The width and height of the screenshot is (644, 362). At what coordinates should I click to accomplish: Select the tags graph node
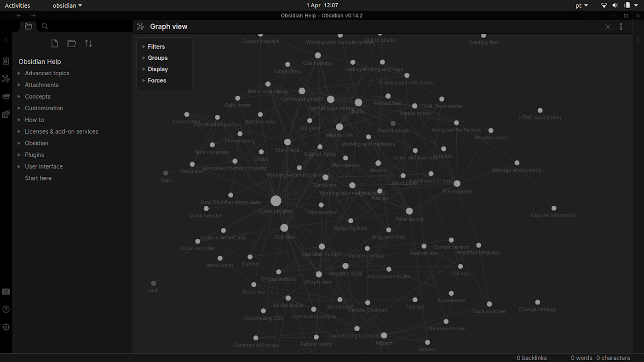click(x=166, y=173)
